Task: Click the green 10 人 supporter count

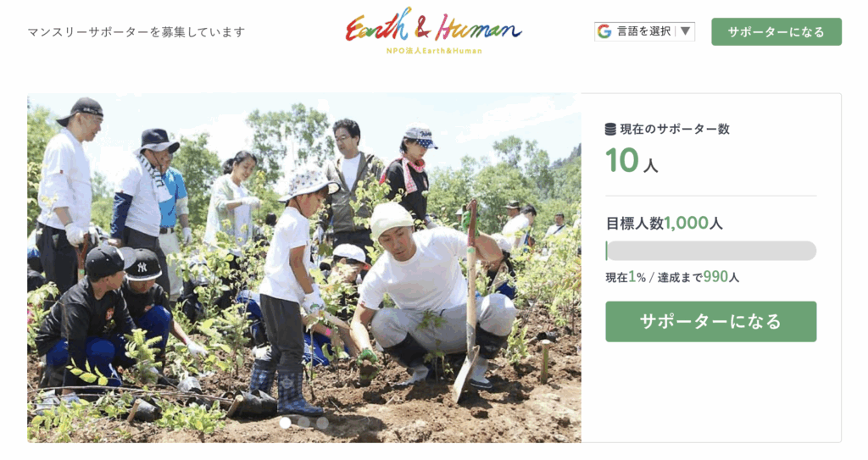Action: tap(632, 161)
